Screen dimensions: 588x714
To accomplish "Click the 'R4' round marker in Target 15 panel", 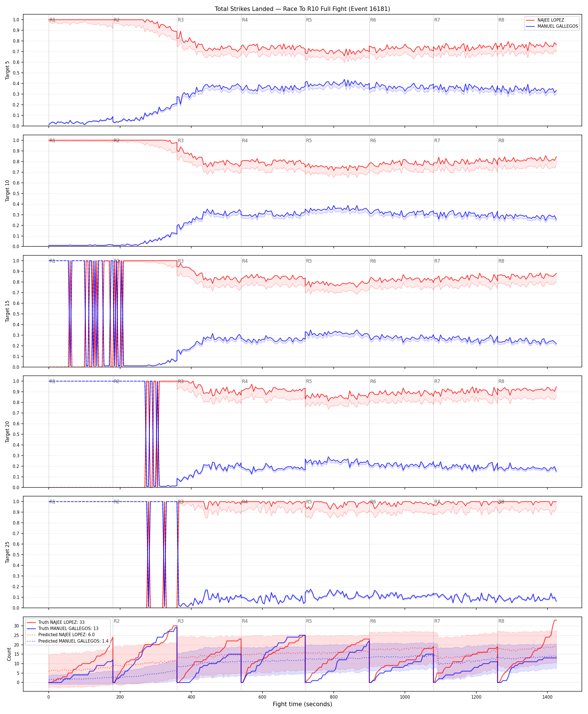I will [x=244, y=261].
